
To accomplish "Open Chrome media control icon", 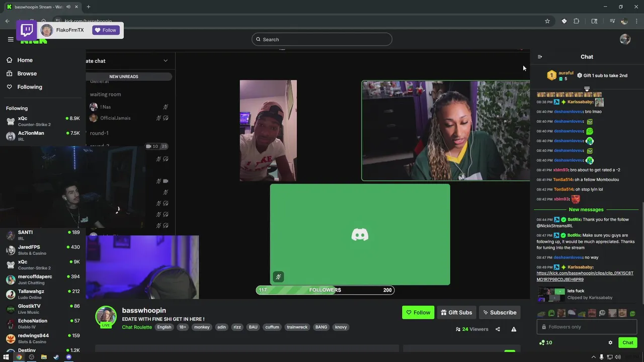I will coord(612,21).
